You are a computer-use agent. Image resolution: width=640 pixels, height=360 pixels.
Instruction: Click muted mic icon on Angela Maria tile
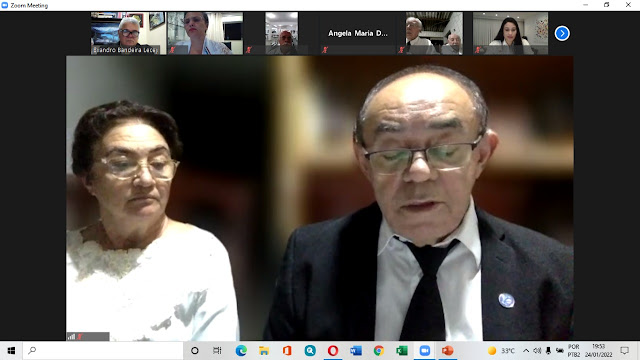[x=325, y=50]
